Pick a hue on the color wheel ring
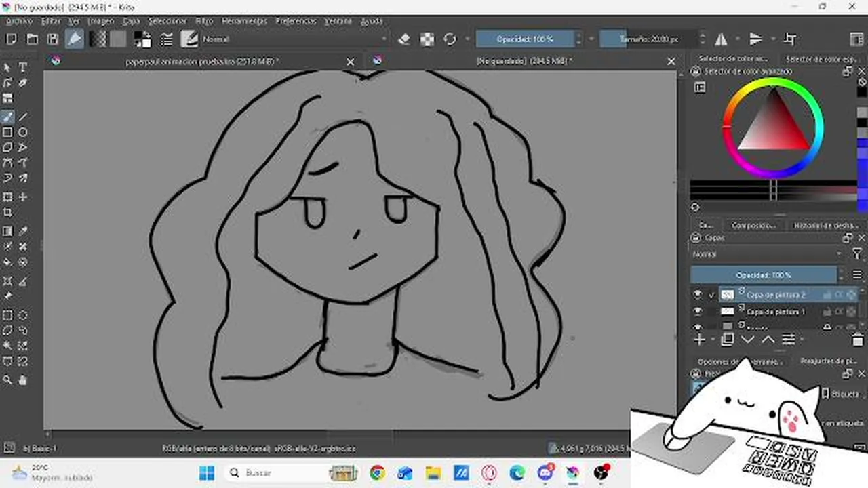868x488 pixels. [x=773, y=83]
